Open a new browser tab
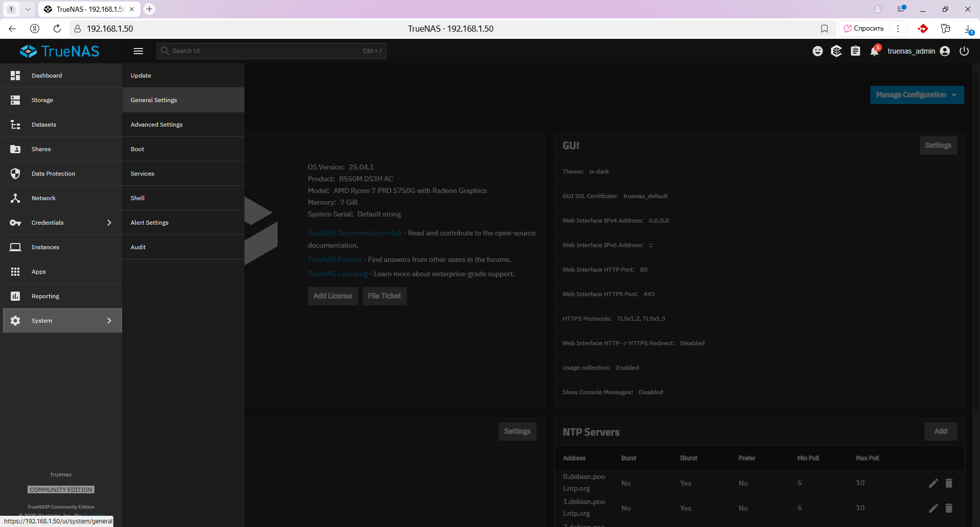The width and height of the screenshot is (980, 527). [149, 9]
